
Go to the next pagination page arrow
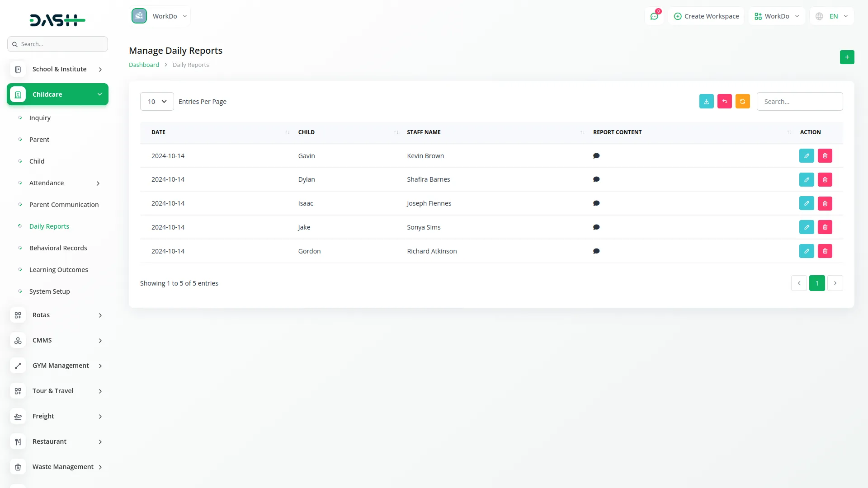click(835, 283)
